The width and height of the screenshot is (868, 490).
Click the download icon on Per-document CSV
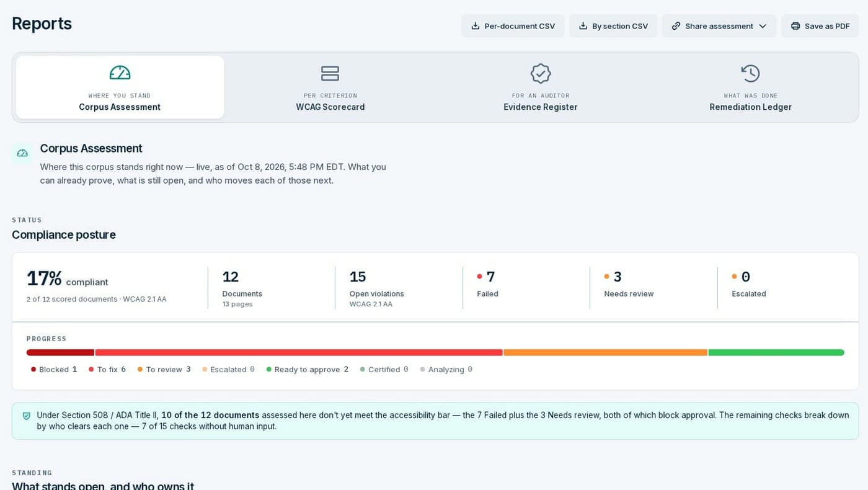476,26
